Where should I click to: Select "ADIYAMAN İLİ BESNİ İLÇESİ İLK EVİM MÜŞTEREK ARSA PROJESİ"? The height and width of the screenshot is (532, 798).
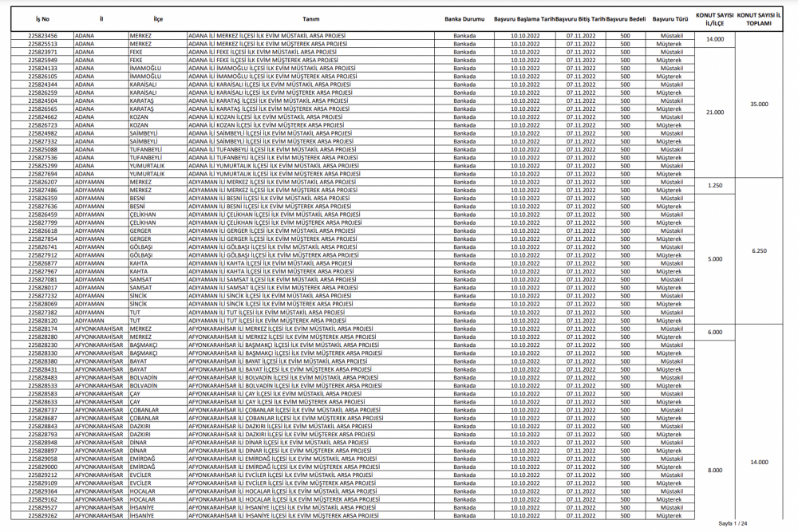[x=270, y=207]
